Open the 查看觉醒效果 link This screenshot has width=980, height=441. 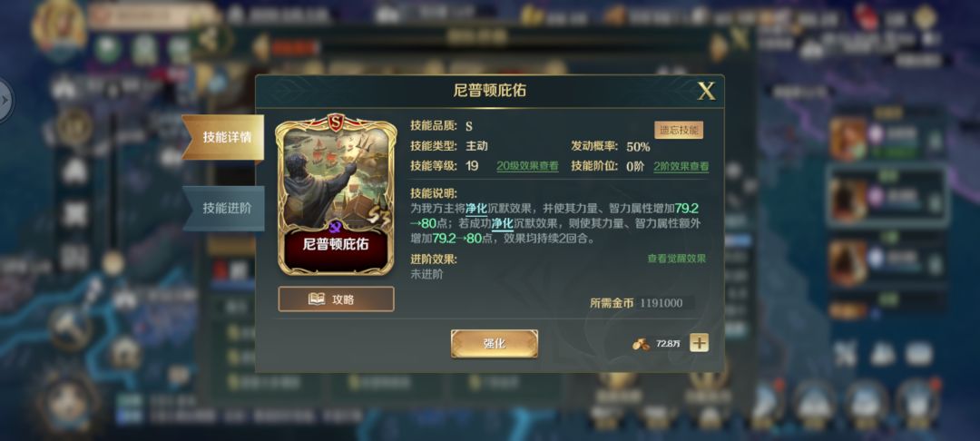point(676,259)
